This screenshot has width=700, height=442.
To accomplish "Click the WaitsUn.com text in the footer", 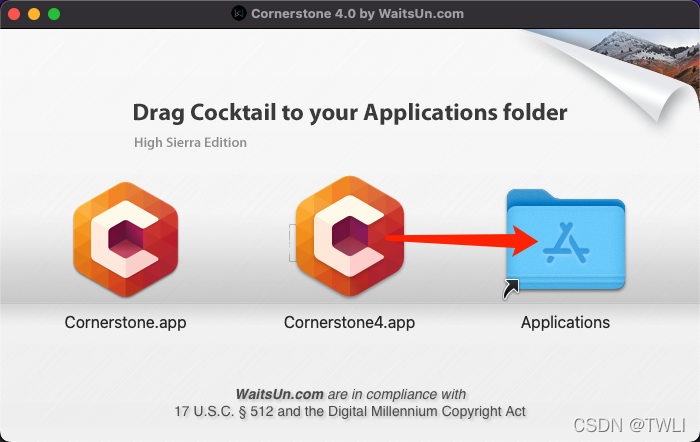I will (279, 394).
